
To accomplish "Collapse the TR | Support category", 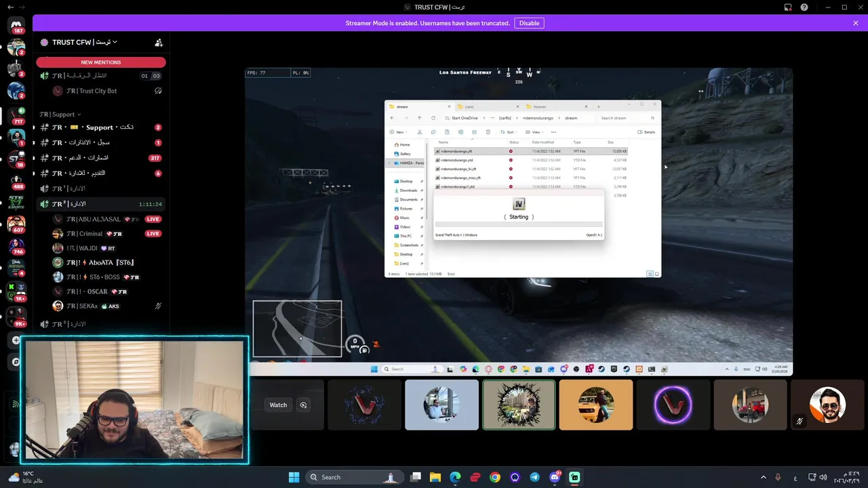I will [60, 115].
